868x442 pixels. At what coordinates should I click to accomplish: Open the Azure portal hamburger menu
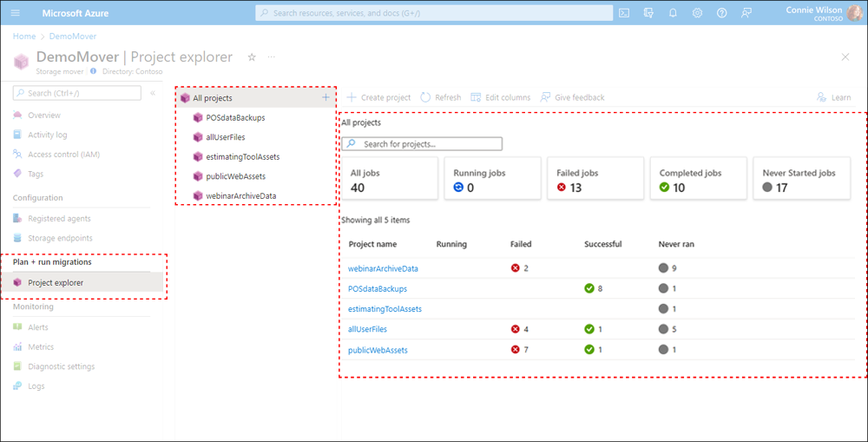coord(16,13)
